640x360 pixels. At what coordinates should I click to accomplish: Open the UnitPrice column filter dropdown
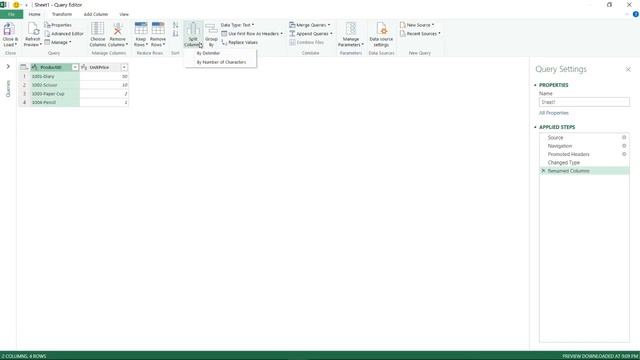124,67
